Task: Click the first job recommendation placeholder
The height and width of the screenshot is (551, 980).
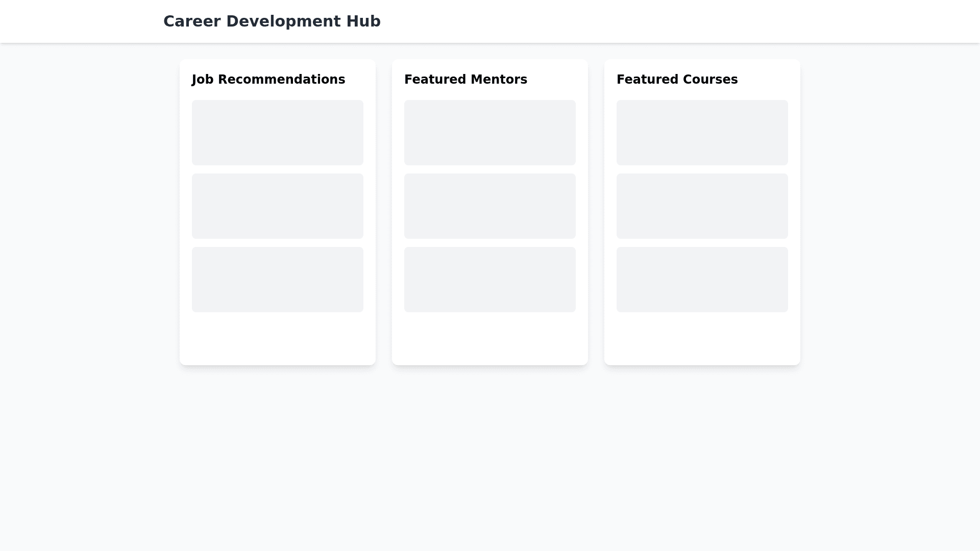Action: [277, 133]
